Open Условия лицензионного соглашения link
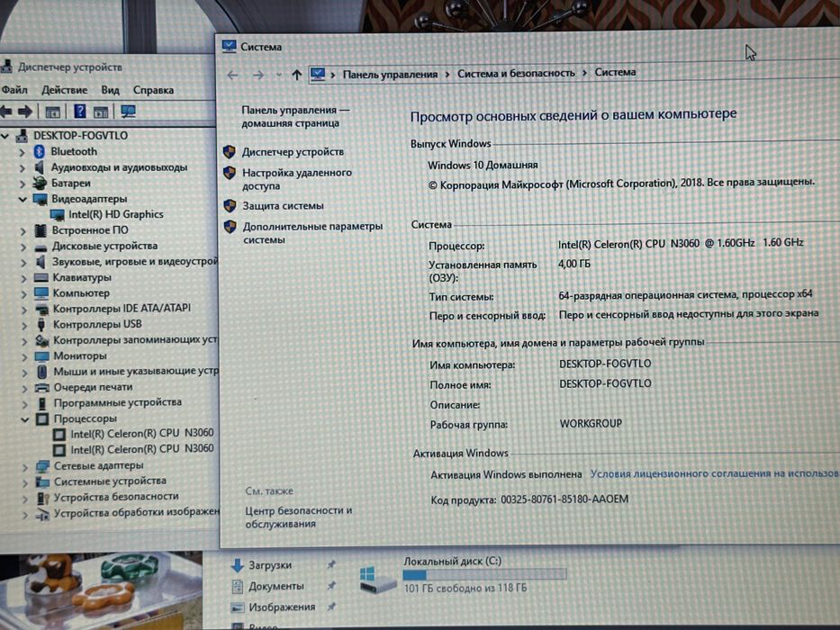Image resolution: width=840 pixels, height=630 pixels. (714, 473)
